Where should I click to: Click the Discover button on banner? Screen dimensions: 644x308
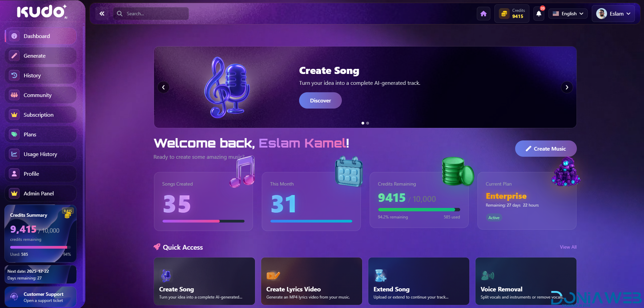pyautogui.click(x=320, y=100)
